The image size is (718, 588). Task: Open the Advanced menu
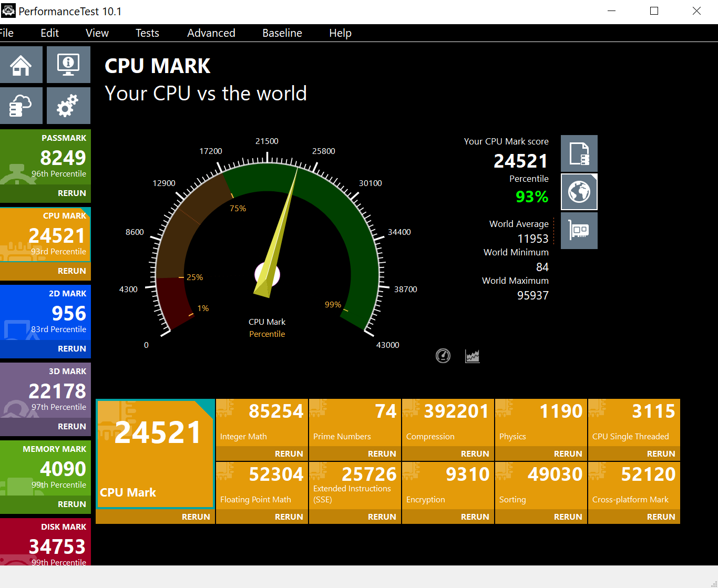point(211,33)
